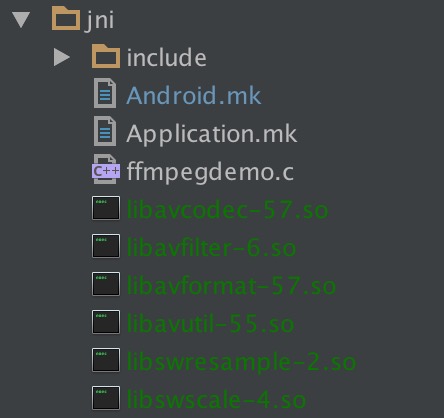Select libswscale-4.so file name

[217, 400]
